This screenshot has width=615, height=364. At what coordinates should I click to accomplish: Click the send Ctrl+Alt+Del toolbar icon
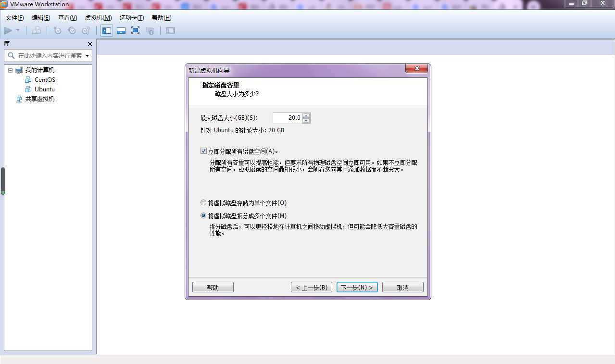[36, 30]
